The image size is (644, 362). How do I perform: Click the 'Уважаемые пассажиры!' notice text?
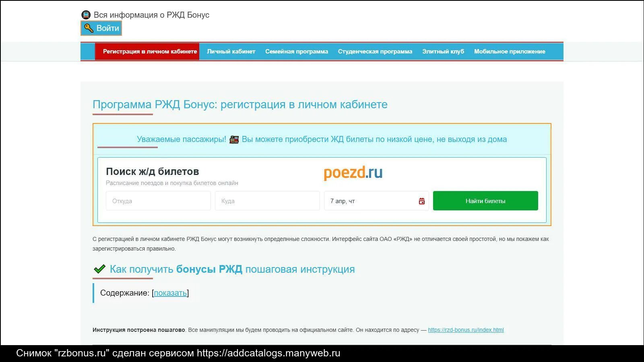click(x=182, y=139)
